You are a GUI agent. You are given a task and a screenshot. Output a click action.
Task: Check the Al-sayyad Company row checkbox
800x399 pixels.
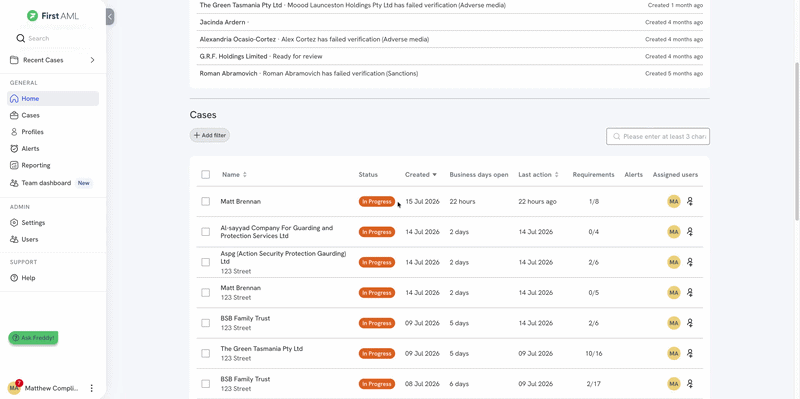coord(206,232)
